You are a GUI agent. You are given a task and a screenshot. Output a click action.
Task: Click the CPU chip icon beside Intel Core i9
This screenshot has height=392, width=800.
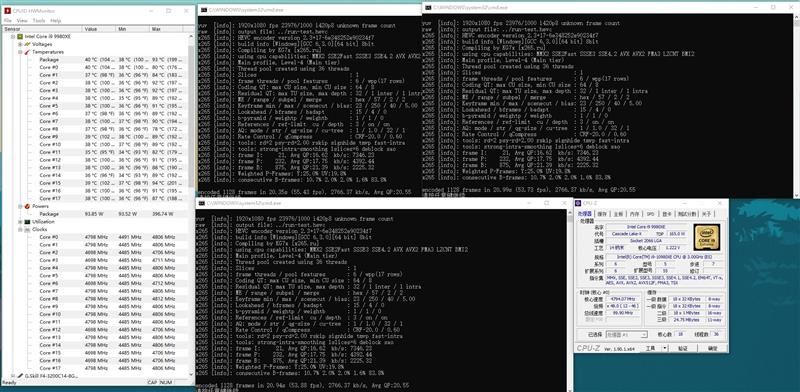coord(20,37)
